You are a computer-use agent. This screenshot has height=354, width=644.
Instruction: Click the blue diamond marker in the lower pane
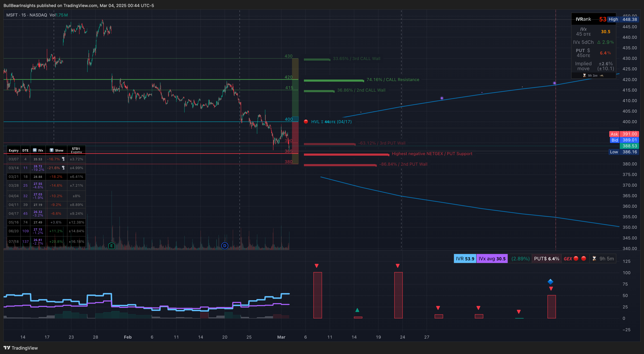pyautogui.click(x=550, y=282)
